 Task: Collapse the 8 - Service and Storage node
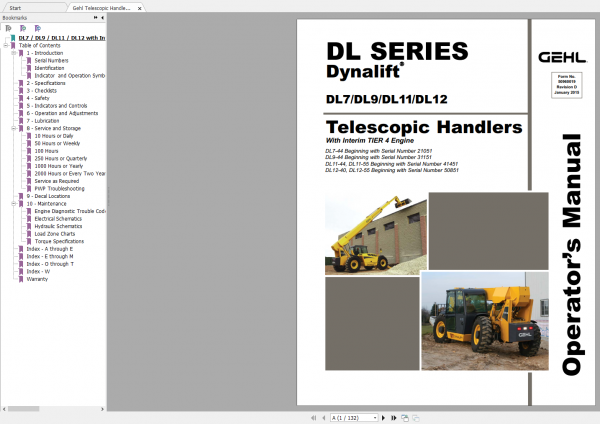click(13, 128)
